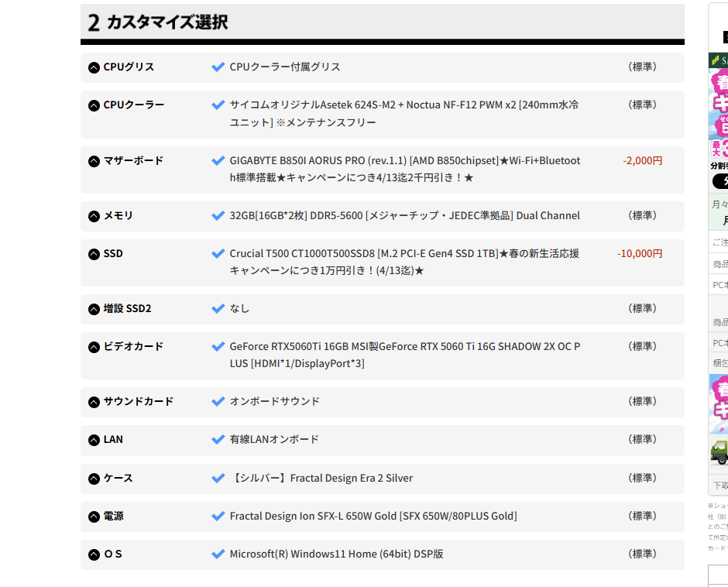Click the check icon next to Fractal Design Era 2 Silver
Viewport: 728px width, 587px height.
click(218, 478)
